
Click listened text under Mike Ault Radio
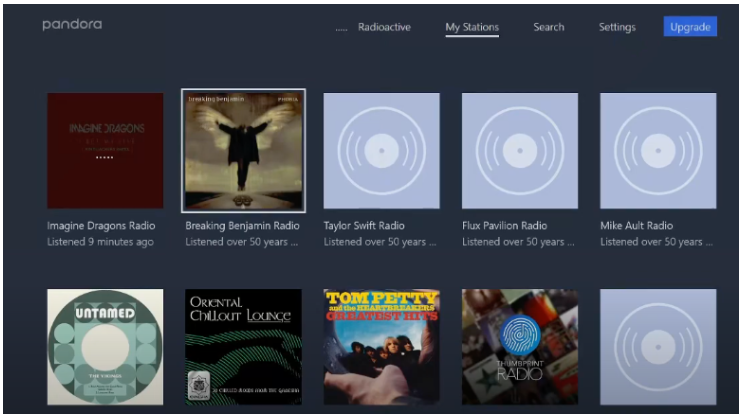[x=656, y=242]
